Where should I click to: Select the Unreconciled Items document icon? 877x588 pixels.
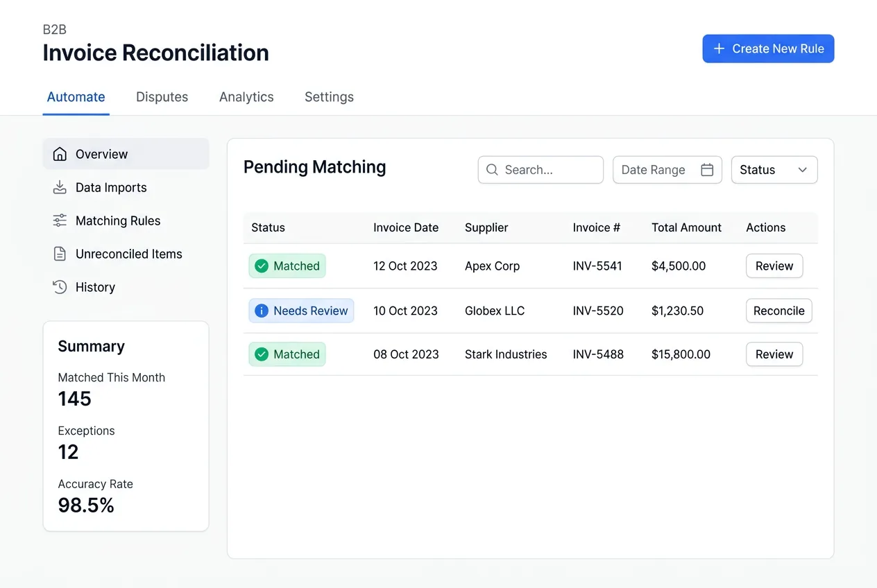tap(61, 254)
